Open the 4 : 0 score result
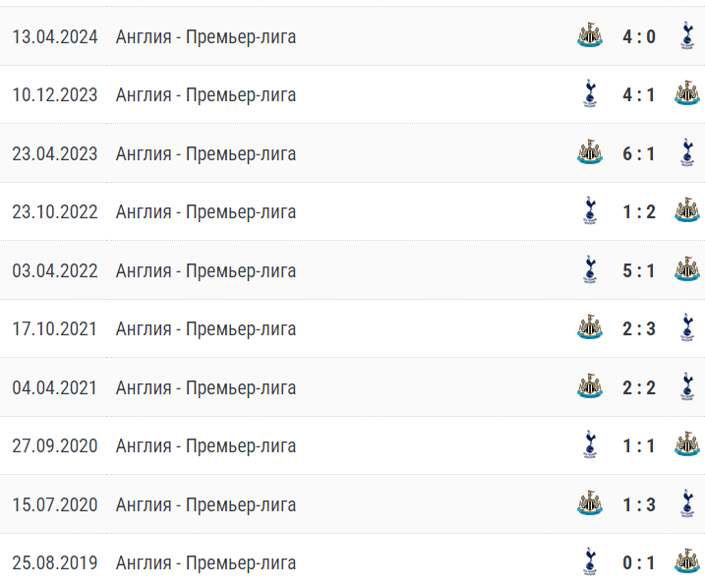 (638, 36)
